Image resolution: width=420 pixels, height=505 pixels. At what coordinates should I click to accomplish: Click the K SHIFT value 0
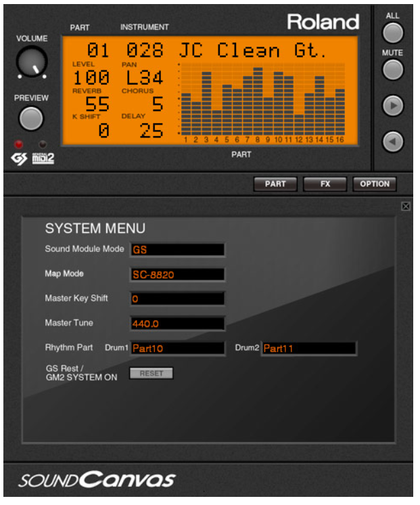point(103,131)
